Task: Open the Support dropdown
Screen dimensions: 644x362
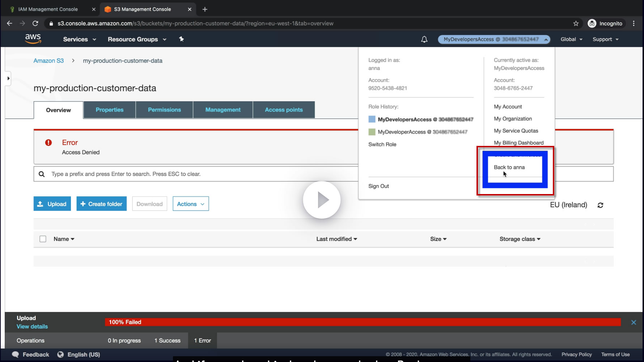Action: point(606,39)
